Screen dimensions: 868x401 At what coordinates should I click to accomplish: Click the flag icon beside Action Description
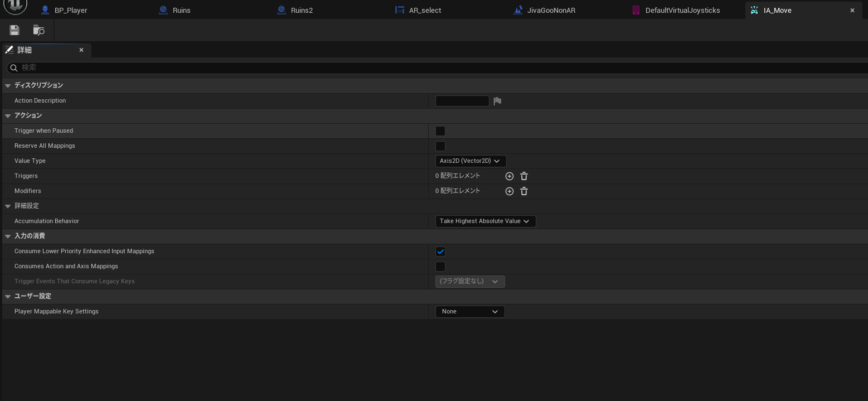[x=497, y=101]
